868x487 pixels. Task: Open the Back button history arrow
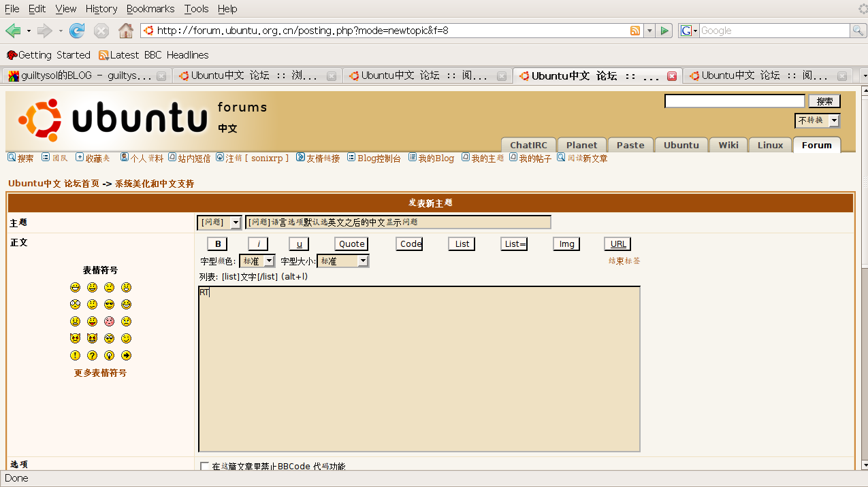(x=29, y=31)
